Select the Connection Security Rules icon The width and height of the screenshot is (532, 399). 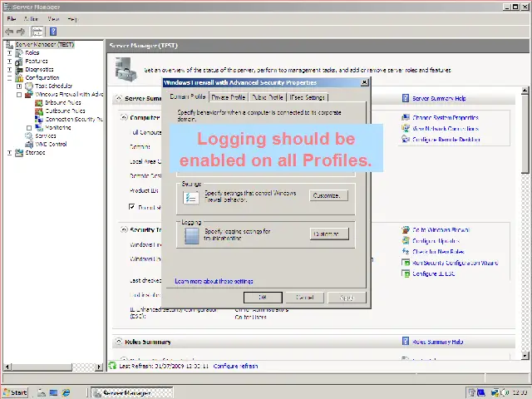[39, 120]
